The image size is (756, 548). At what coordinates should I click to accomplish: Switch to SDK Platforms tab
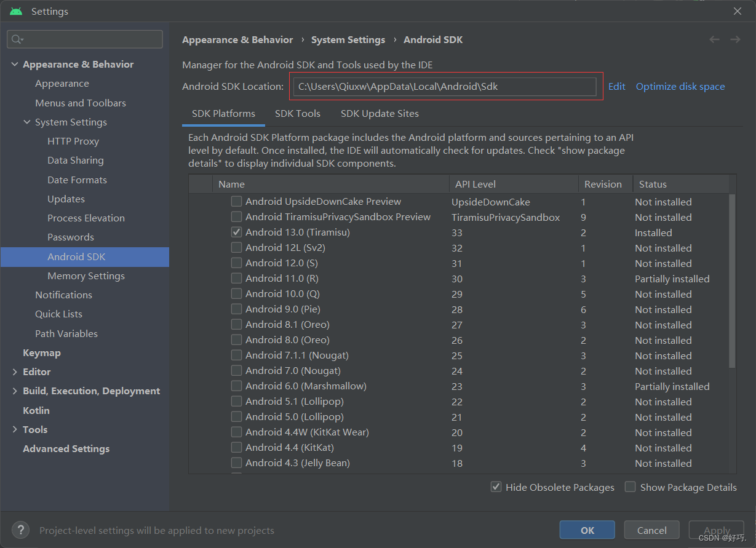[223, 113]
